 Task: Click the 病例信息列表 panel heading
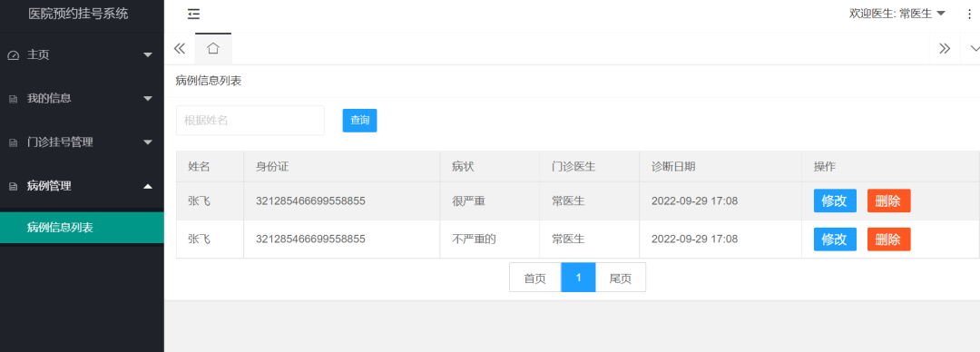coord(209,81)
